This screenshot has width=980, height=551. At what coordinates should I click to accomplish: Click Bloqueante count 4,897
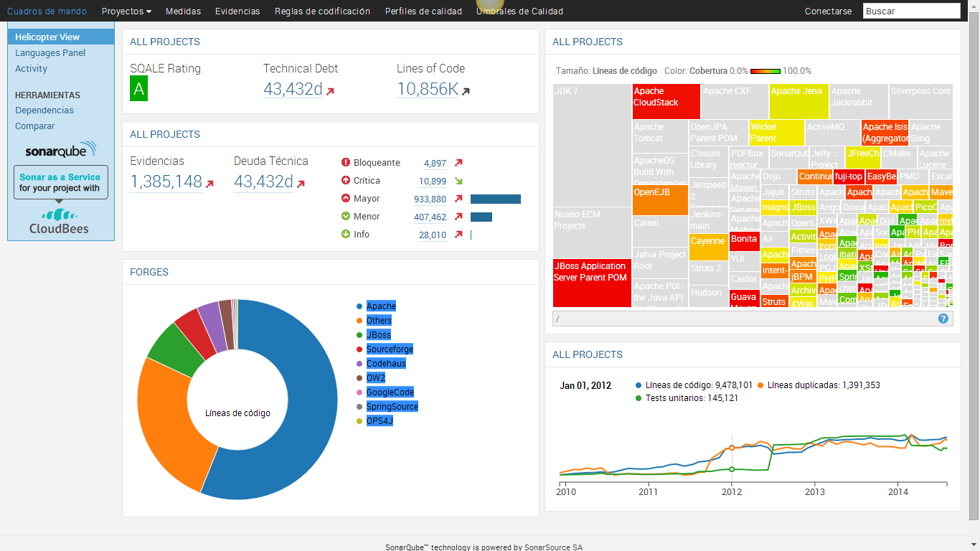coord(435,164)
